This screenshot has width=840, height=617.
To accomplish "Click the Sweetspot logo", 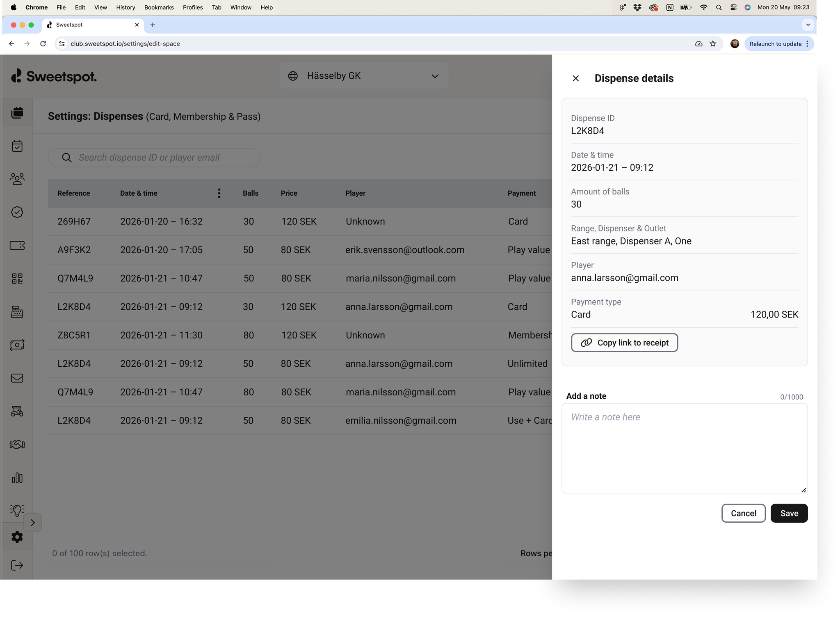I will coord(54,76).
